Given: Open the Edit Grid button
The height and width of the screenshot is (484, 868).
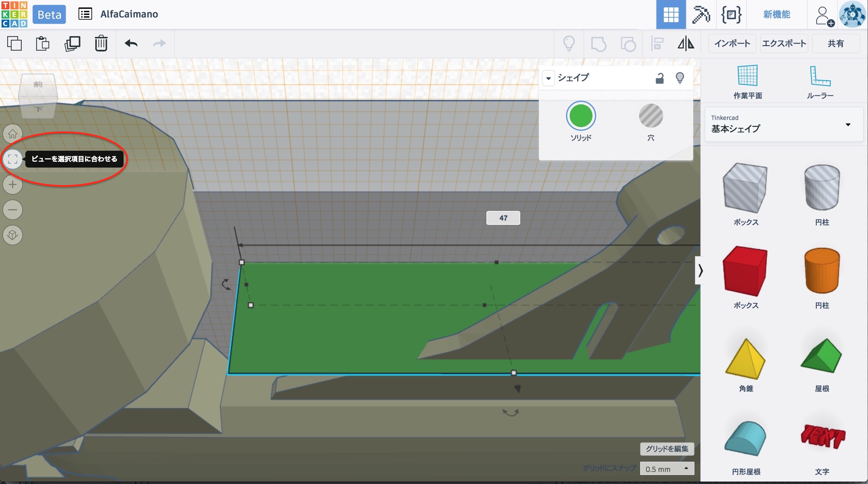Looking at the screenshot, I should (667, 449).
